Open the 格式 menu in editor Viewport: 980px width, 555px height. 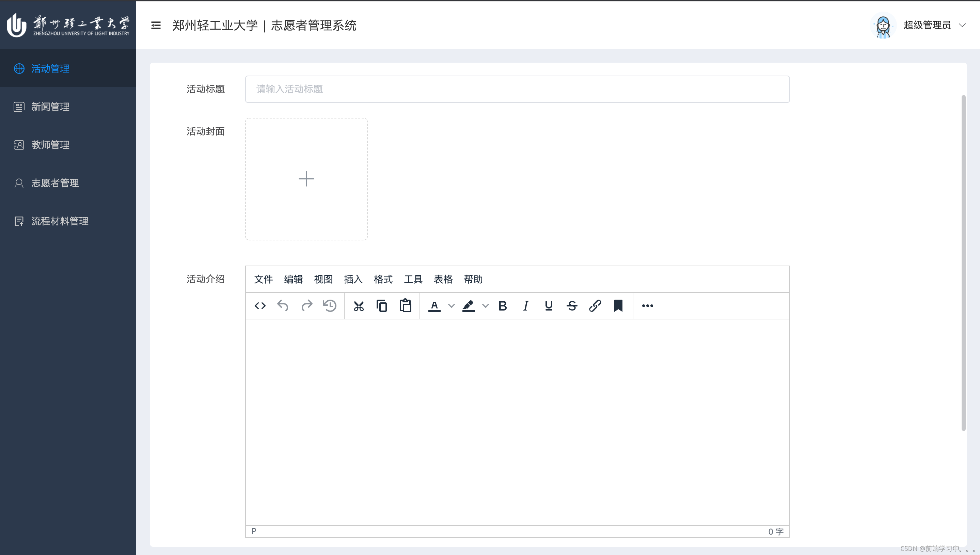coord(383,280)
